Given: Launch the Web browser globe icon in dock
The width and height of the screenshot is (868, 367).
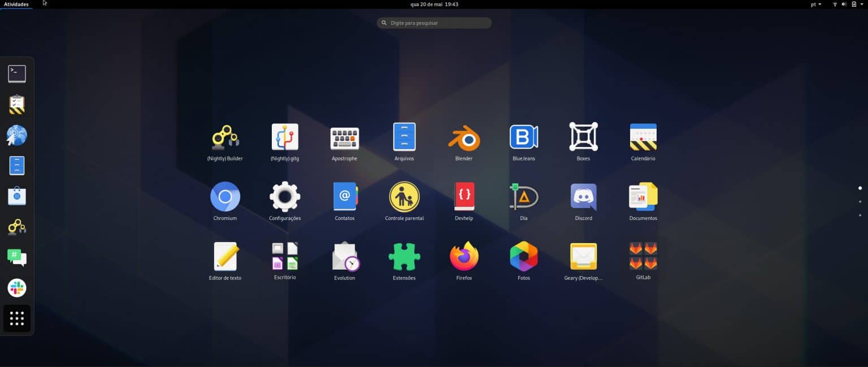Looking at the screenshot, I should click(17, 135).
